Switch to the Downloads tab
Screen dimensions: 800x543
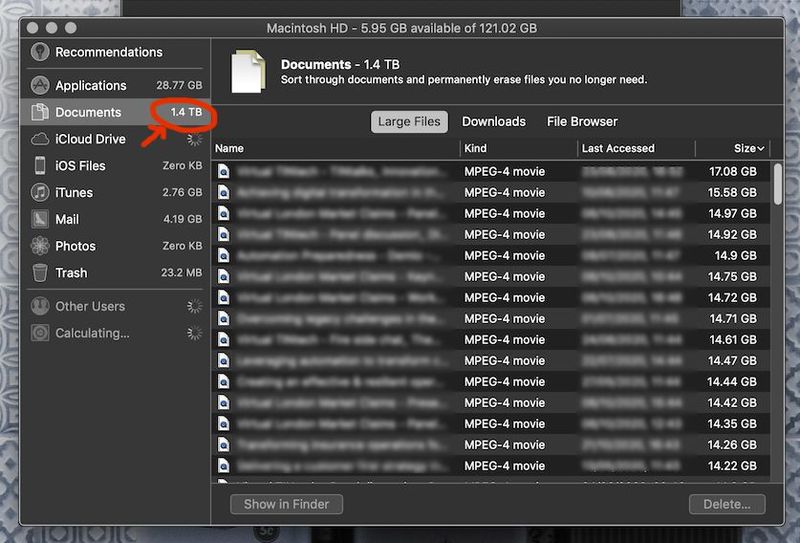click(493, 121)
